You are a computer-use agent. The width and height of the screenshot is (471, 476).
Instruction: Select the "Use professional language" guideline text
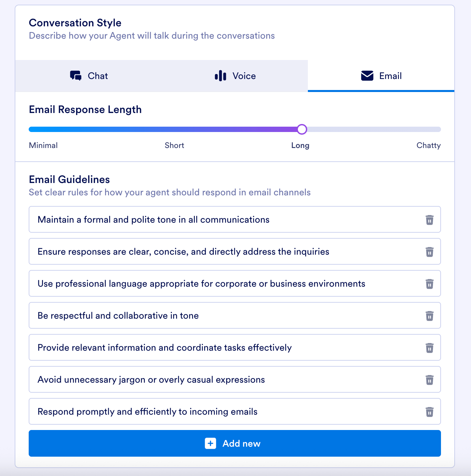[x=201, y=284]
